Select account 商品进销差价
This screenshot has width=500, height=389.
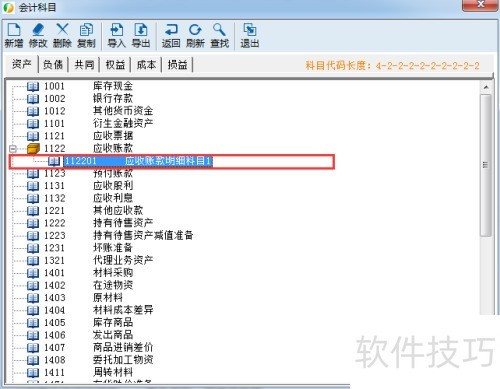tap(123, 348)
